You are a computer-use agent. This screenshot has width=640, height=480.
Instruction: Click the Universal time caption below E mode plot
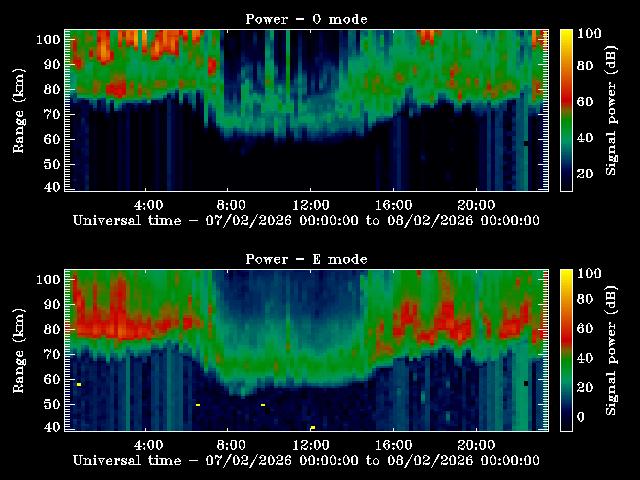coord(306,460)
